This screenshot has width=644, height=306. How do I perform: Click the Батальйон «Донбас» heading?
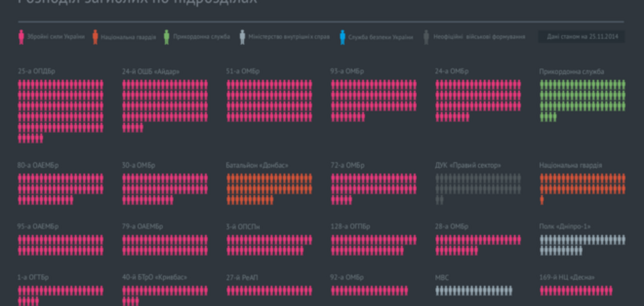pyautogui.click(x=257, y=165)
